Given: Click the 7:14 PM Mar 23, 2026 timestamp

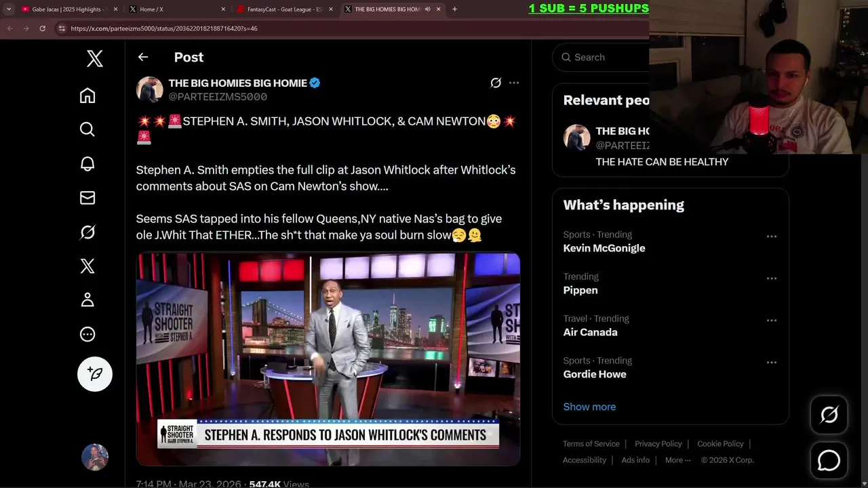Looking at the screenshot, I should tap(189, 484).
